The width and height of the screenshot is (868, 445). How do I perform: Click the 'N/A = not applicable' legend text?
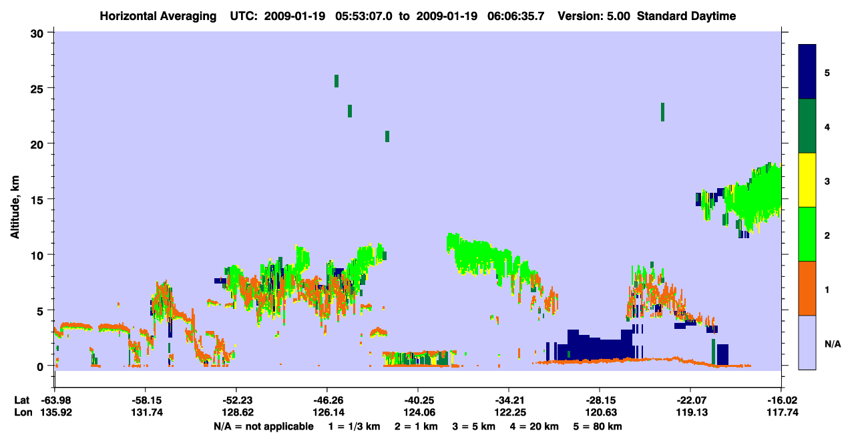pos(263,426)
